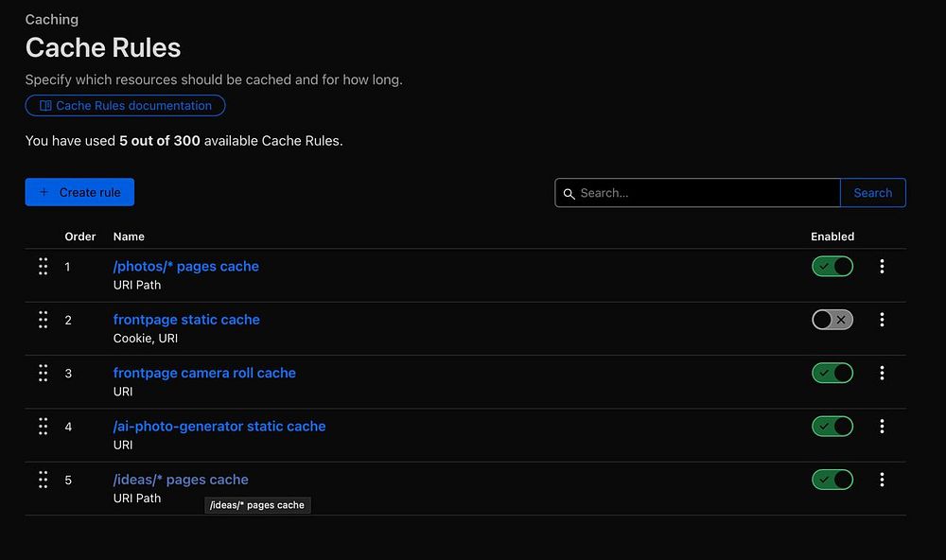Turn off the /ai-photo-generator static cache toggle
Screen dimensions: 946x560
pyautogui.click(x=832, y=427)
